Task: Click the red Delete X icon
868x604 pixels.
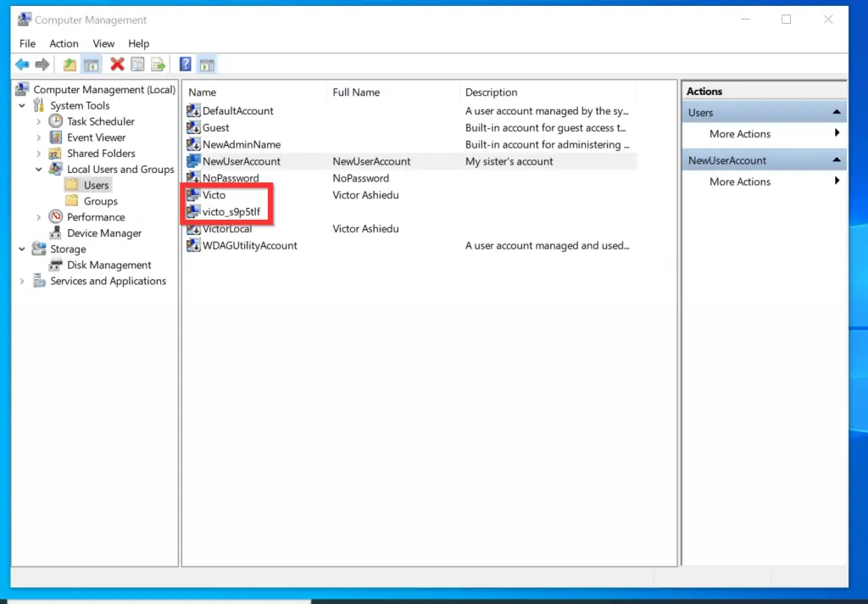Action: [x=116, y=64]
